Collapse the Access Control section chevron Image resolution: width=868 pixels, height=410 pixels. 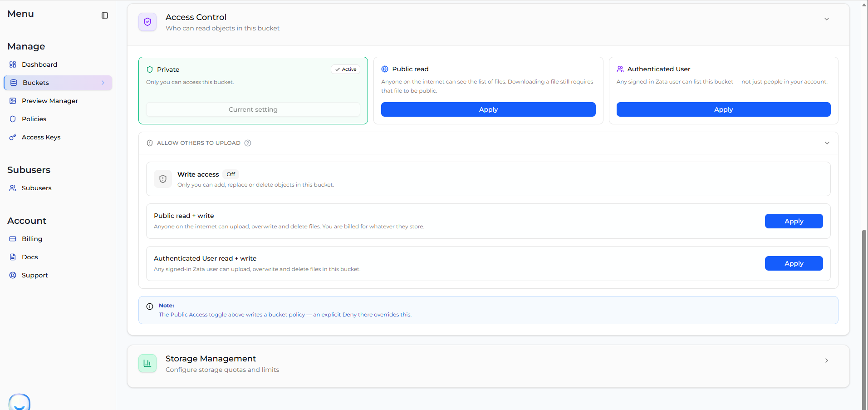[x=827, y=19]
